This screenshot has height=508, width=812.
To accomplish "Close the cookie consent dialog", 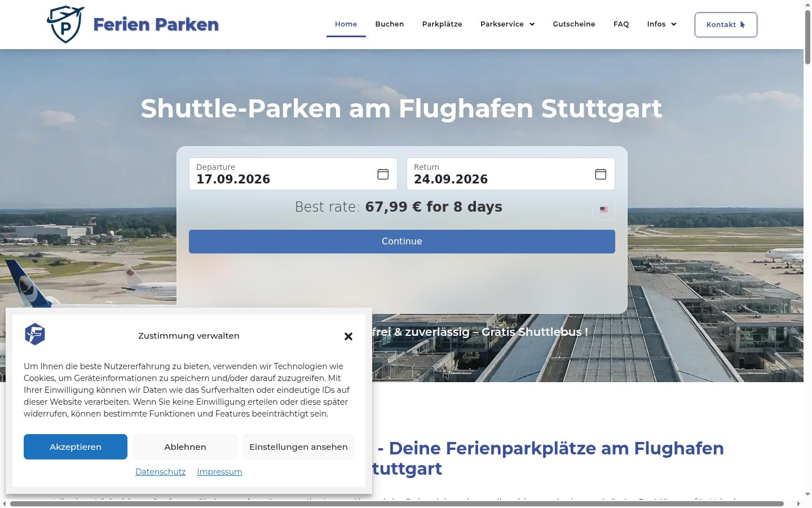I will coord(348,336).
